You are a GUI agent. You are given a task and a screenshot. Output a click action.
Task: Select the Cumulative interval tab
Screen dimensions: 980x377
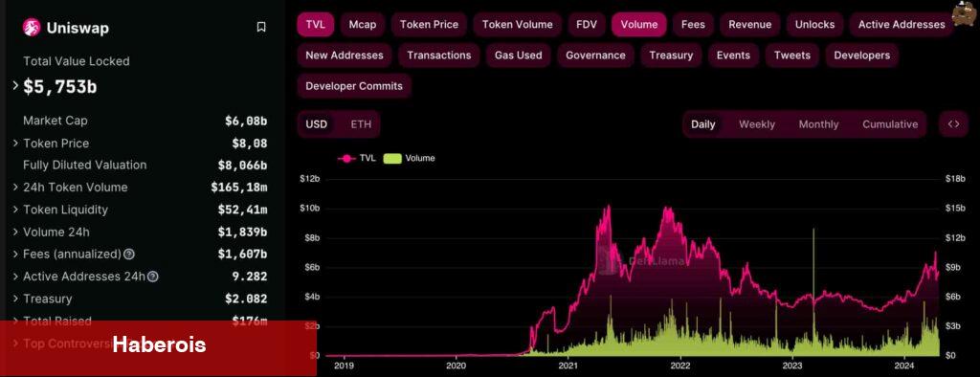890,123
